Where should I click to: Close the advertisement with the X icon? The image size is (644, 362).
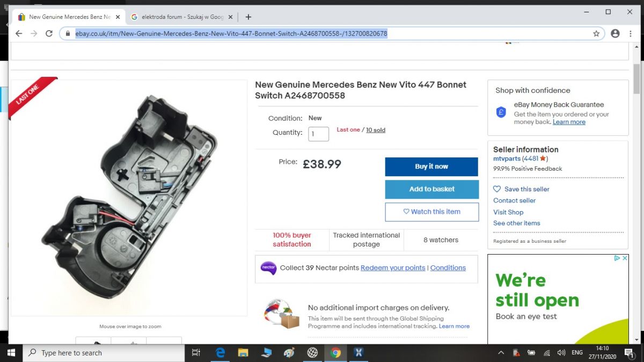(x=625, y=258)
